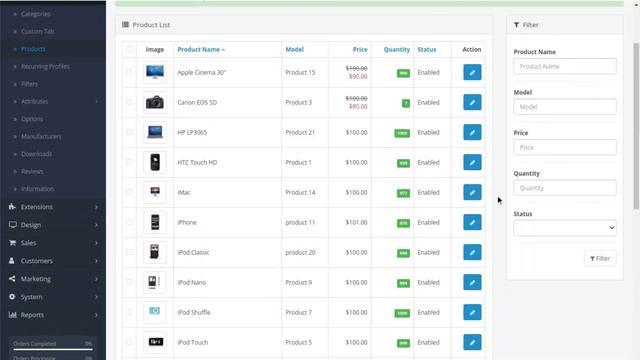
Task: Check the HTC Touch HD row checkbox
Action: pos(129,162)
